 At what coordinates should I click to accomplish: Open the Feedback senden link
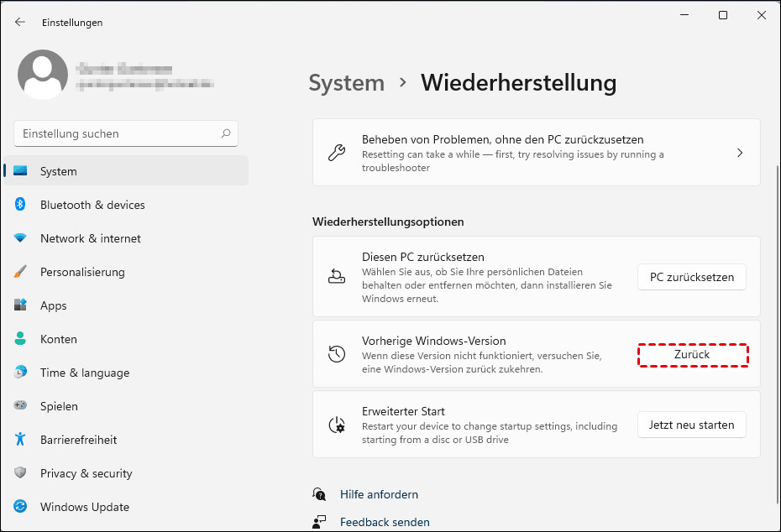pos(385,522)
